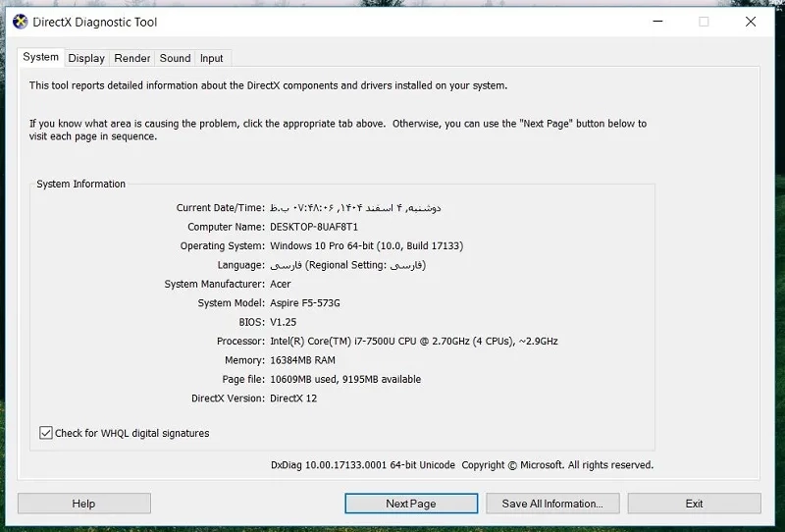Click the page file 10609MB used value
The height and width of the screenshot is (532, 785).
pos(345,379)
